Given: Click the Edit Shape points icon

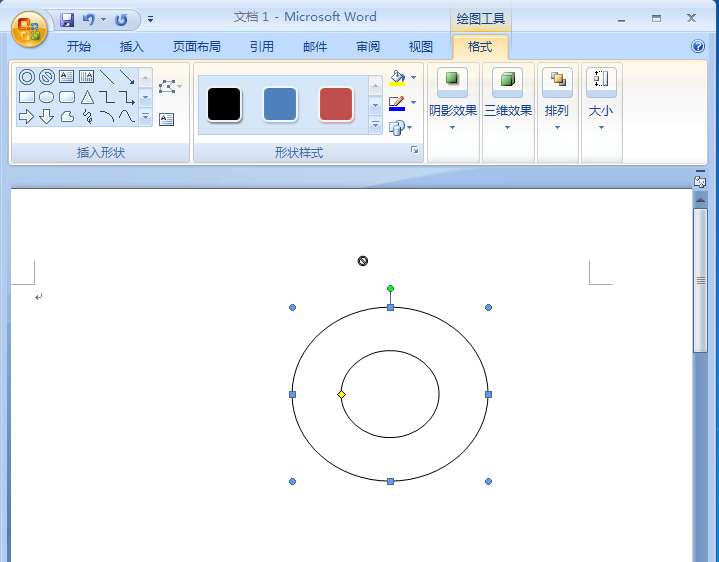Looking at the screenshot, I should [x=167, y=87].
